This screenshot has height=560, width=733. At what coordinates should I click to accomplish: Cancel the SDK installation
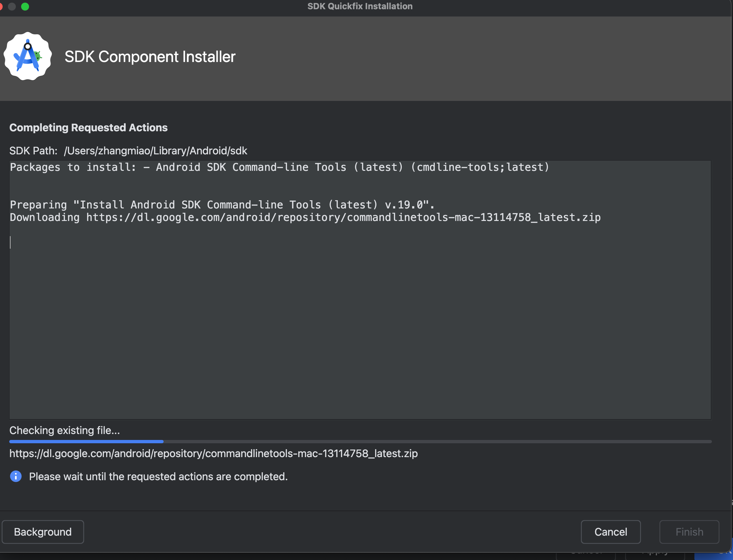[611, 532]
